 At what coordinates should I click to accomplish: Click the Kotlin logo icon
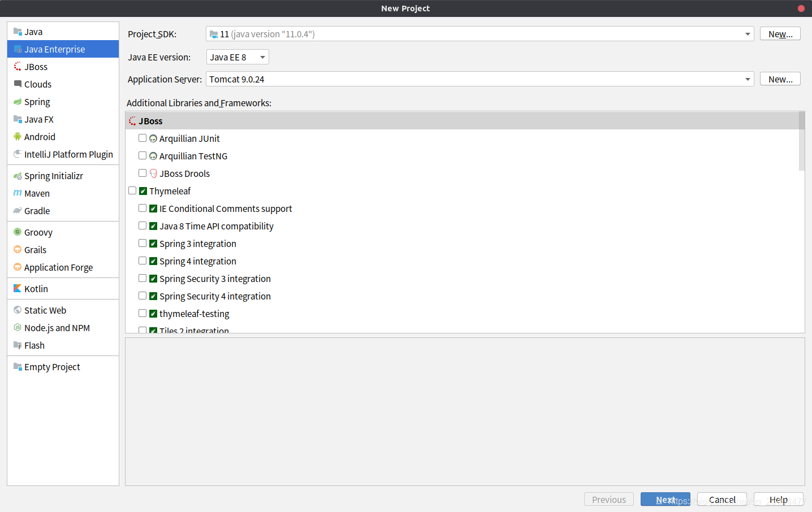(x=18, y=289)
